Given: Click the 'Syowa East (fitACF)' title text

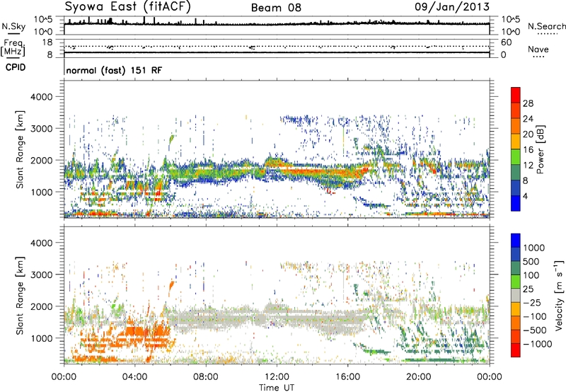Looking at the screenshot, I should point(128,6).
